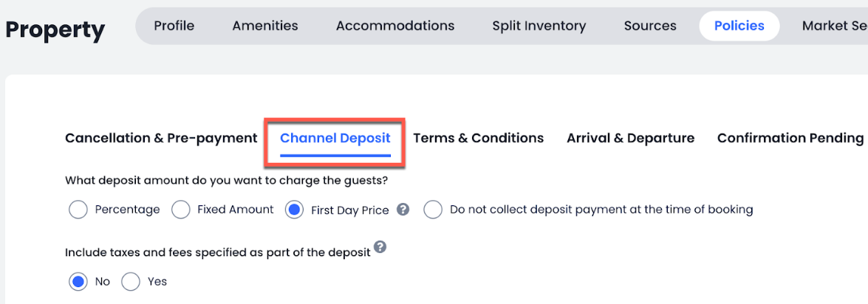Select the Channel Deposit sub-tab
Viewport: 868px width, 304px height.
(x=335, y=138)
